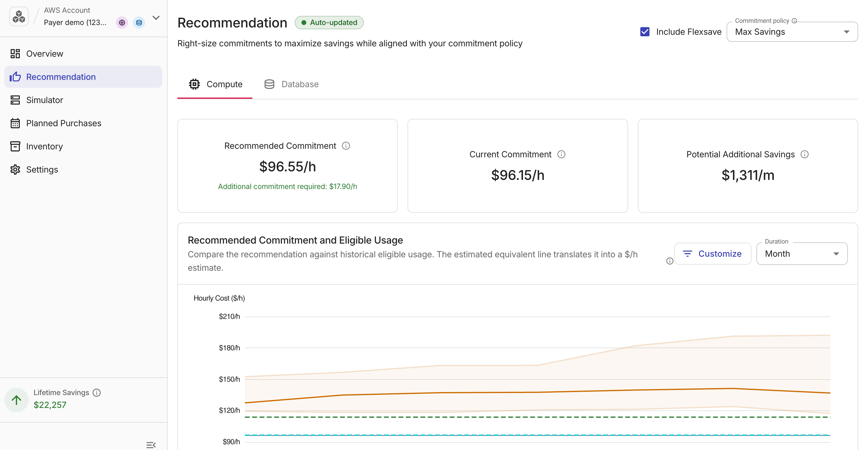Open the Duration Month dropdown
Screen dimensions: 868x450
point(802,253)
